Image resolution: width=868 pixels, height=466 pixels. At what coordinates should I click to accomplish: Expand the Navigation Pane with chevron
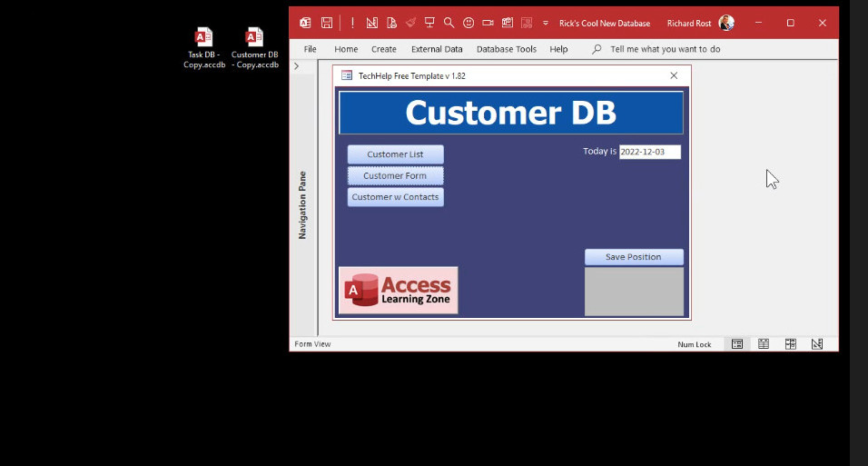pos(296,66)
